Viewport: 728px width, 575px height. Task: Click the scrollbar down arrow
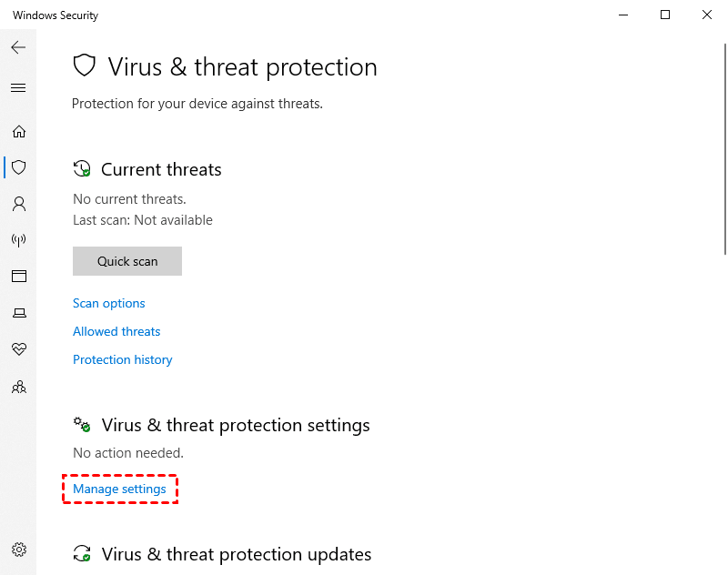tap(723, 569)
